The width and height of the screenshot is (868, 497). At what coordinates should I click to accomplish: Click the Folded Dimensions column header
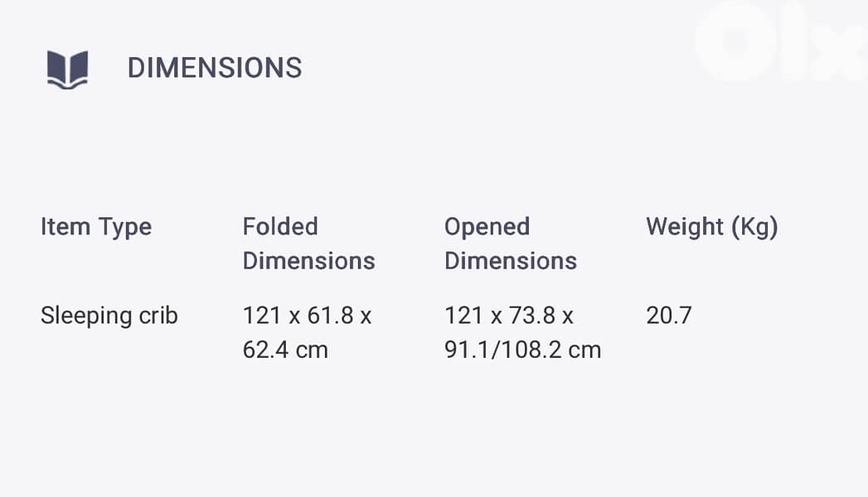click(x=308, y=244)
